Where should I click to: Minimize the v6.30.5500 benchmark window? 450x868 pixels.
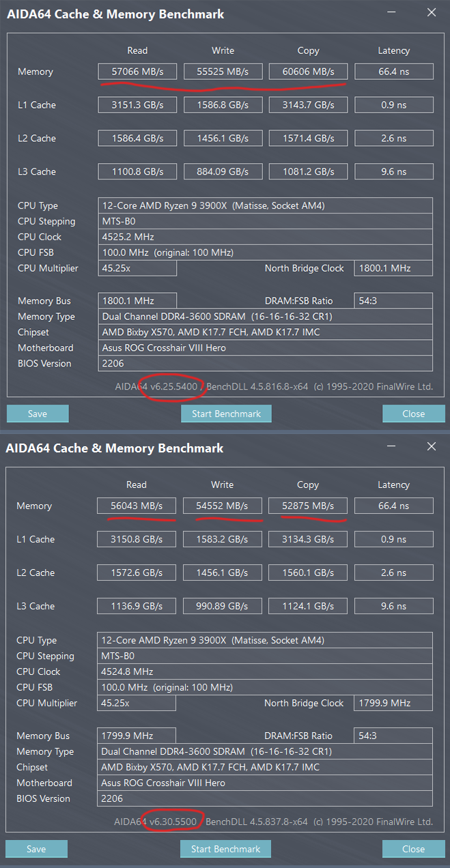(x=391, y=447)
